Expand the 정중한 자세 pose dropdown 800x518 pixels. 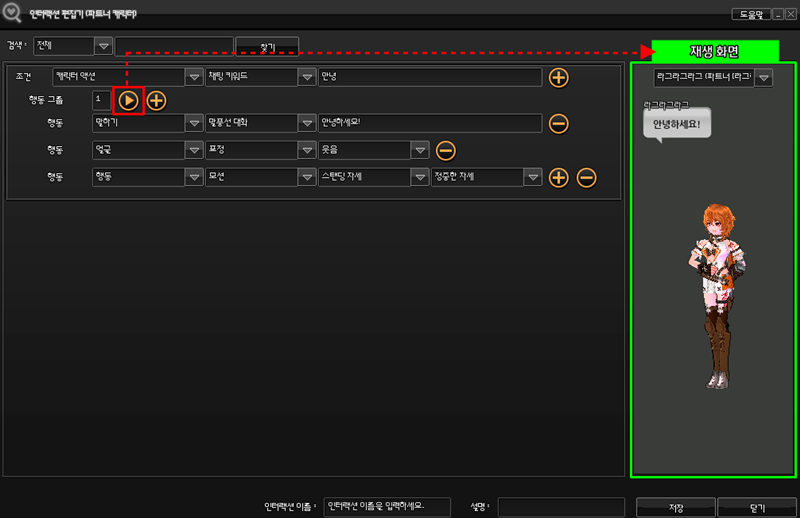coord(533,177)
